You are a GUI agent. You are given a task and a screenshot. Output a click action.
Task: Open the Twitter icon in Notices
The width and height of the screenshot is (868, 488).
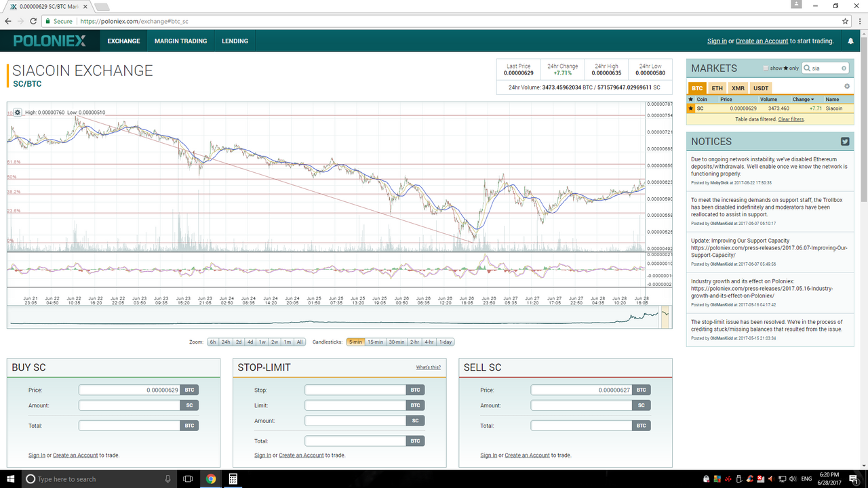[x=845, y=142]
